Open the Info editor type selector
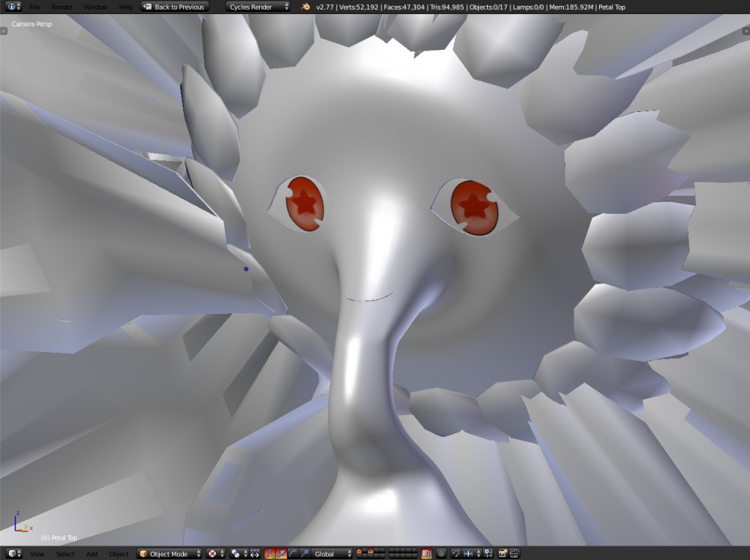The width and height of the screenshot is (750, 560). coord(13,7)
